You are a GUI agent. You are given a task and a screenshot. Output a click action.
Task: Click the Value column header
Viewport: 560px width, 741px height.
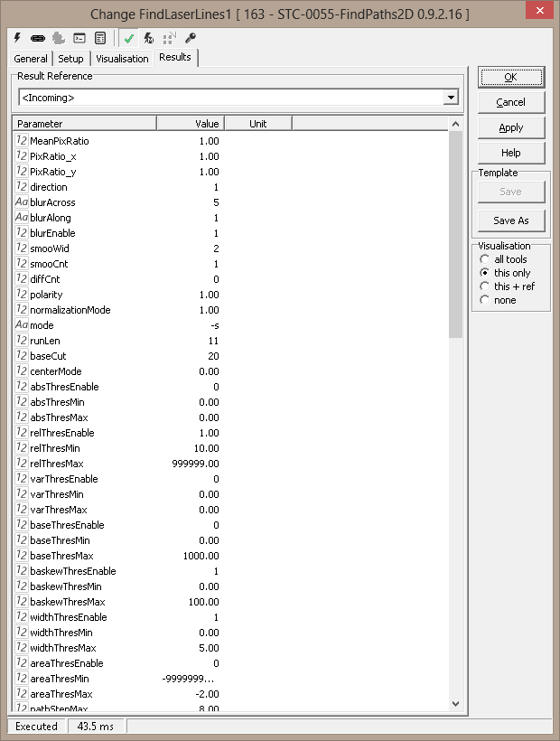coord(190,124)
